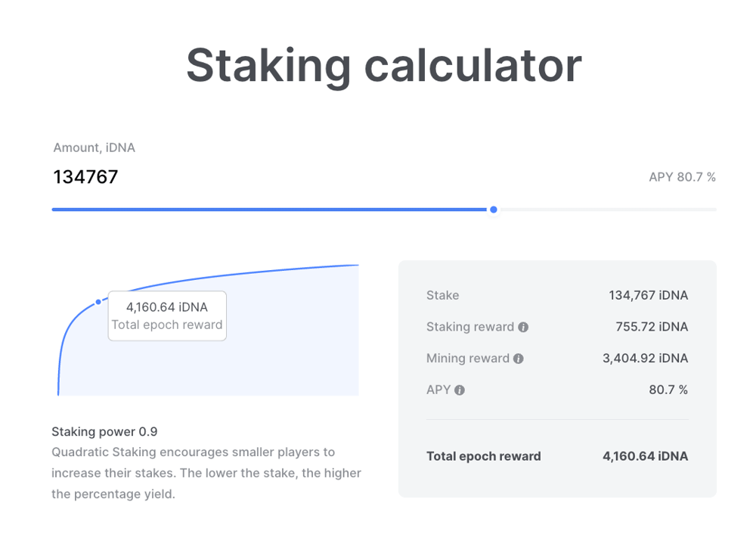The image size is (756, 550).
Task: Click the Total epoch reward tooltip box
Action: [167, 315]
